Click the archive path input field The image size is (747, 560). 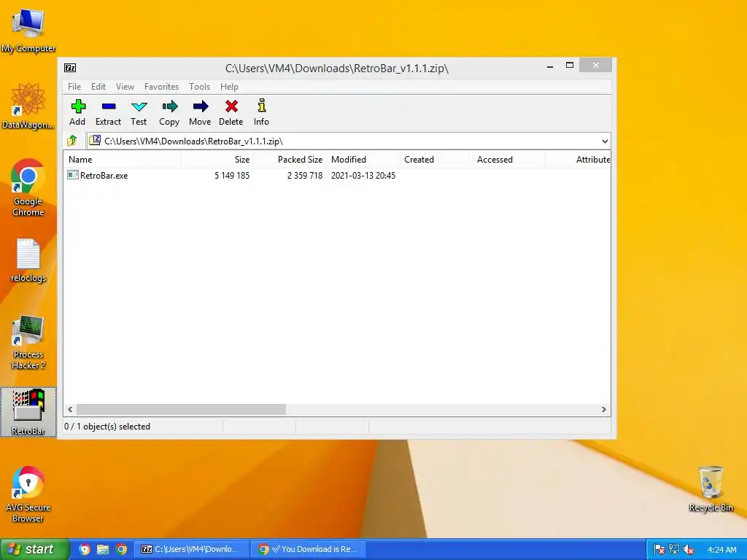click(x=348, y=141)
